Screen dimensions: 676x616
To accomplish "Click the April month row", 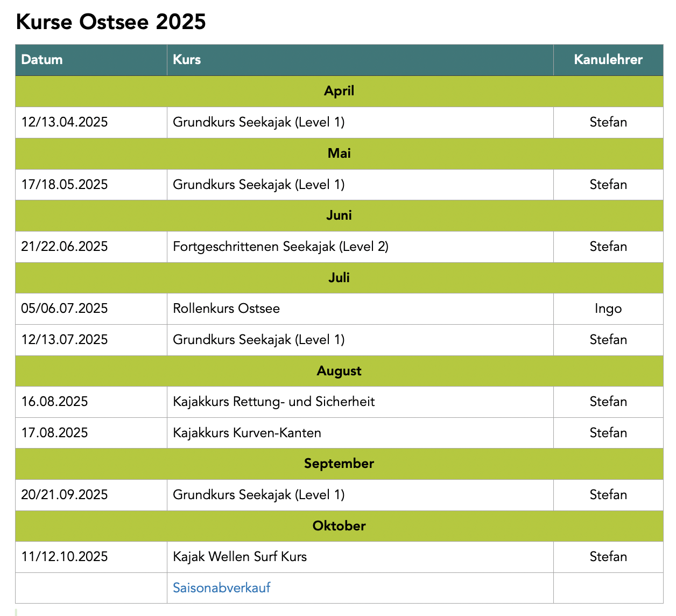I will point(339,91).
